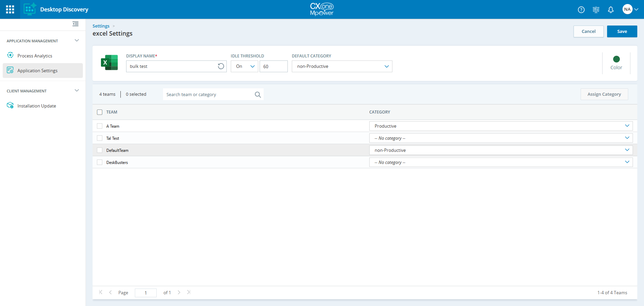Click the A Team name

tap(113, 126)
